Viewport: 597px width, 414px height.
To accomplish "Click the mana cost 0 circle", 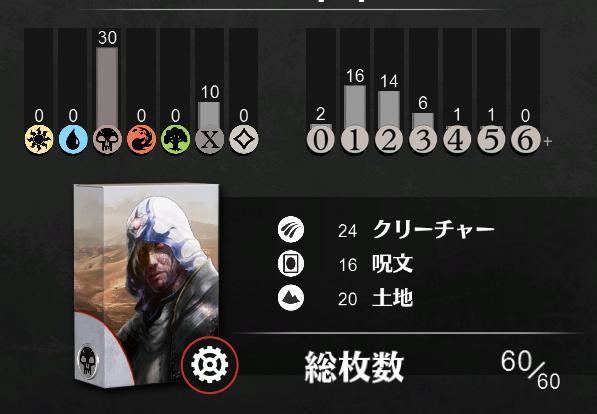I will [321, 140].
